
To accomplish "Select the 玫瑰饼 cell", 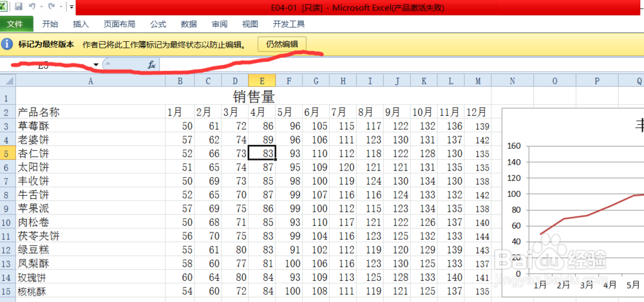I will (x=91, y=278).
